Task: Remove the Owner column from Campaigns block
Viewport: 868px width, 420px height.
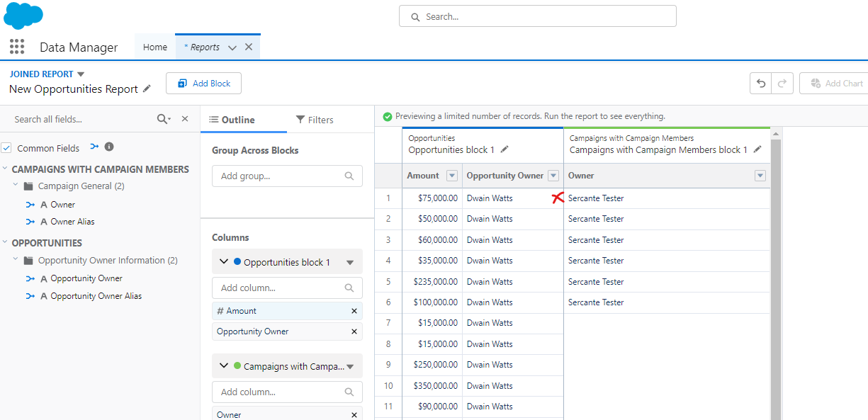Action: tap(354, 414)
